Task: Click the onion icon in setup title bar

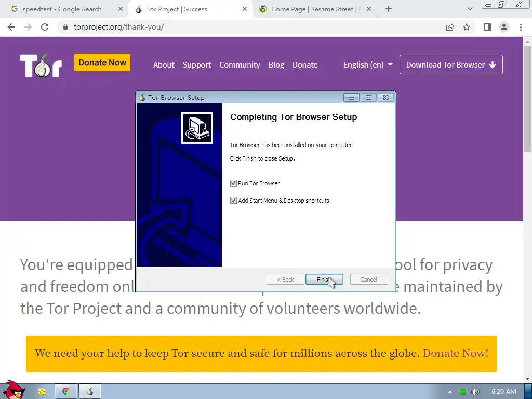Action: (x=142, y=97)
